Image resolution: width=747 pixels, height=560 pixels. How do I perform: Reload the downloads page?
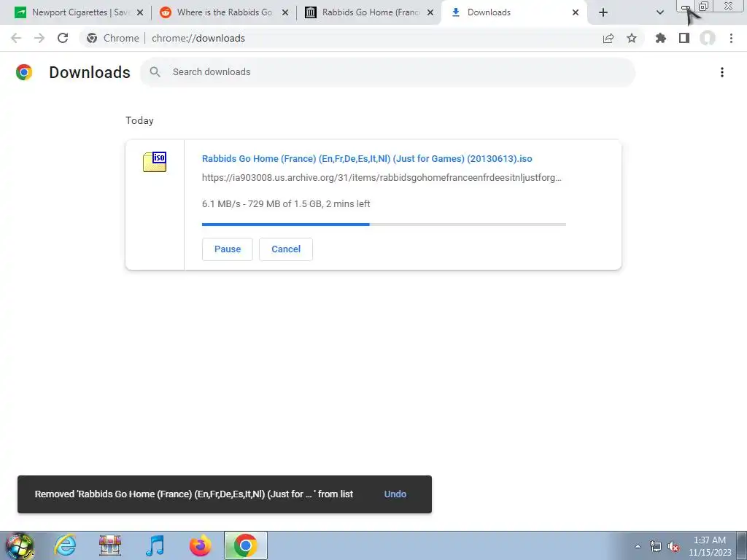pos(63,38)
